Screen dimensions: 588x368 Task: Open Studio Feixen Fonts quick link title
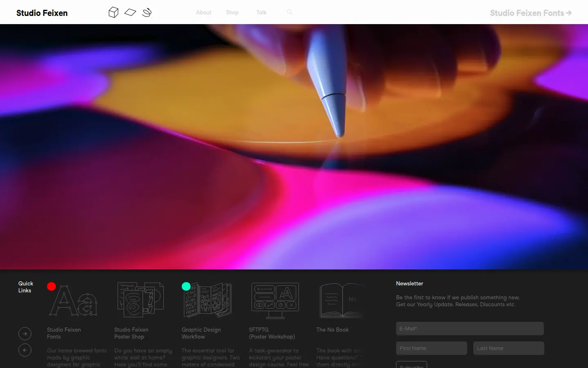point(64,333)
